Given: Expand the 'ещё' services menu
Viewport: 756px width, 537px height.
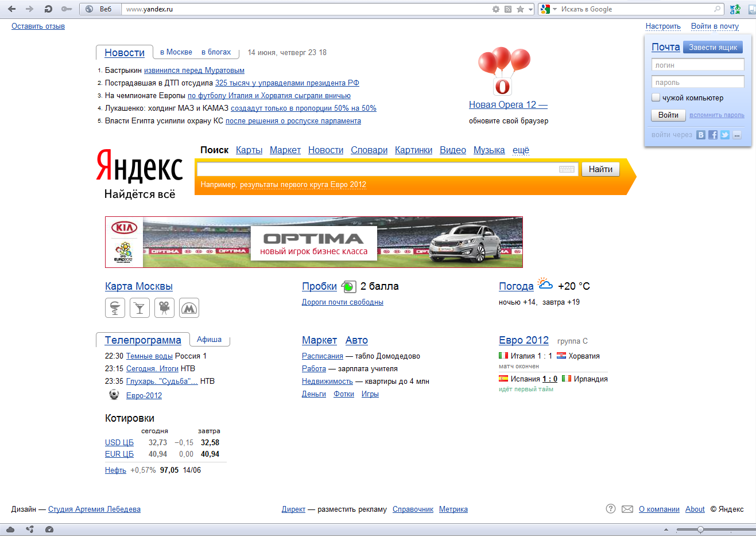Looking at the screenshot, I should [521, 150].
